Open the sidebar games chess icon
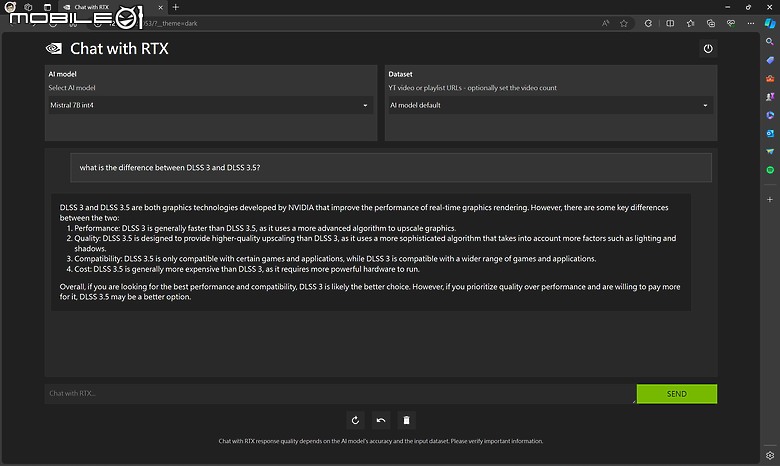 point(770,97)
